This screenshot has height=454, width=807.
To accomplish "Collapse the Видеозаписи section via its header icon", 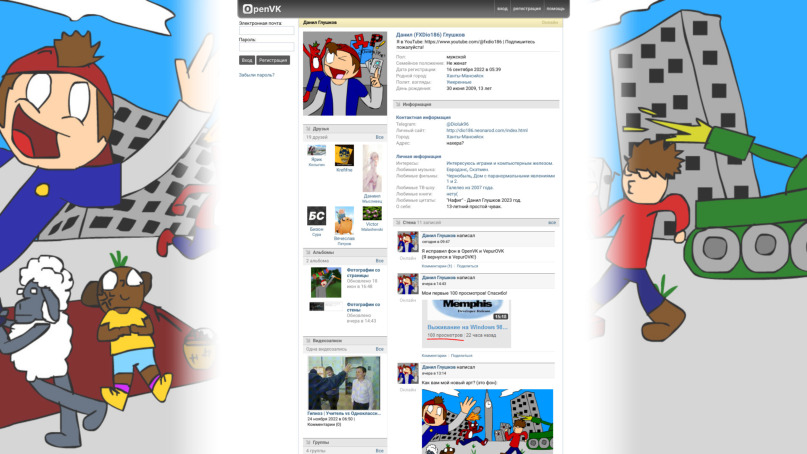I will (308, 341).
